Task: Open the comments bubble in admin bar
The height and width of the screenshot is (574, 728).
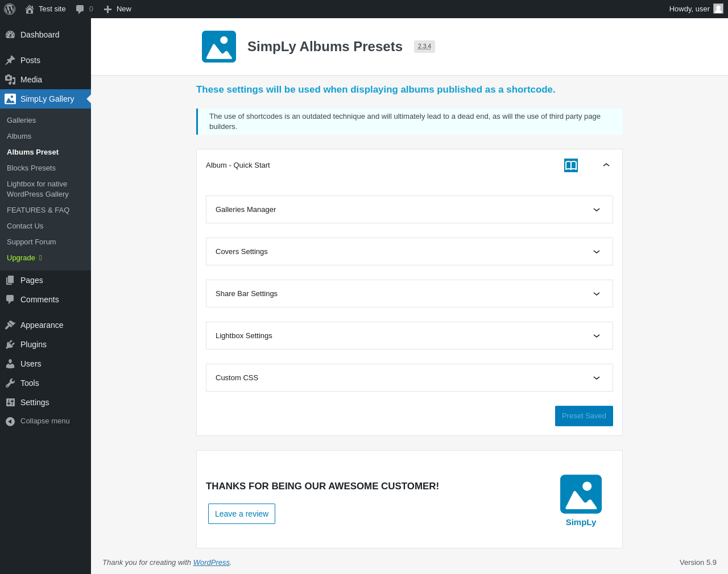Action: (x=80, y=9)
